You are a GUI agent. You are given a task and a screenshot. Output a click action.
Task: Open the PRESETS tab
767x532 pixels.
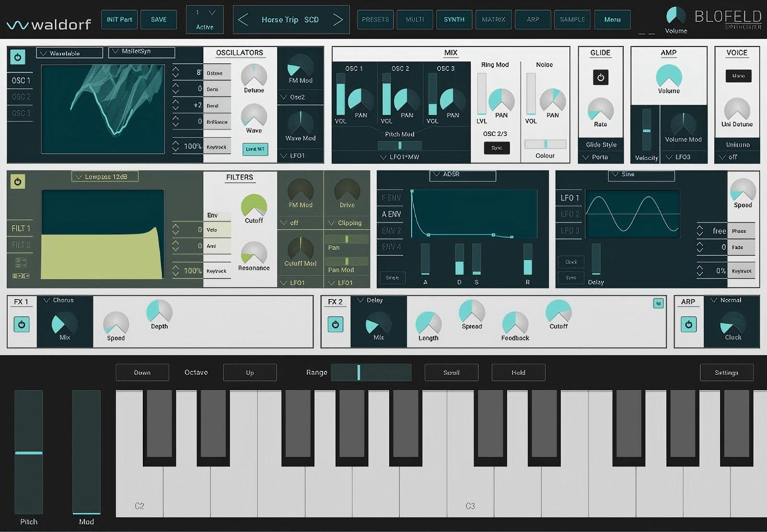pyautogui.click(x=375, y=20)
